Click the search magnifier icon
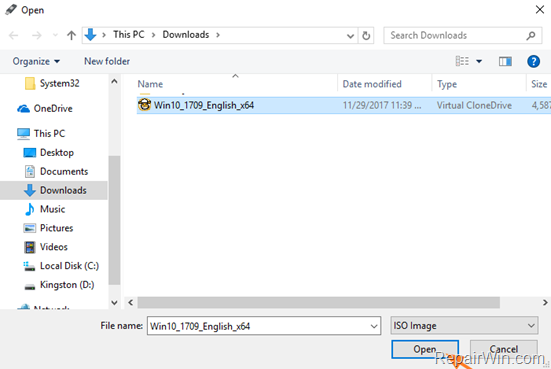Image resolution: width=551 pixels, height=369 pixels. tap(531, 35)
